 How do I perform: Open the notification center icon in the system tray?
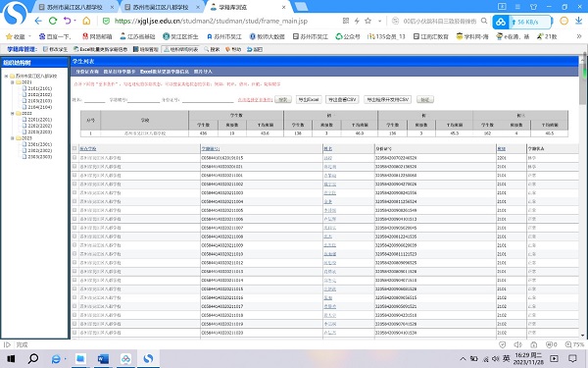(572, 358)
